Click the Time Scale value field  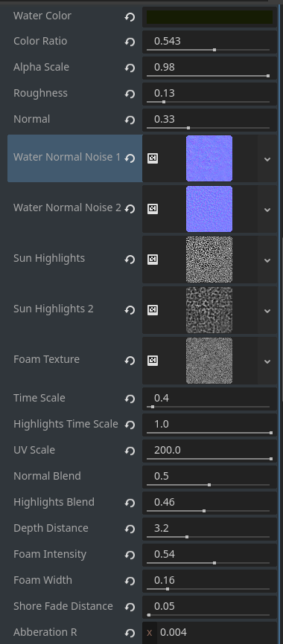(209, 399)
